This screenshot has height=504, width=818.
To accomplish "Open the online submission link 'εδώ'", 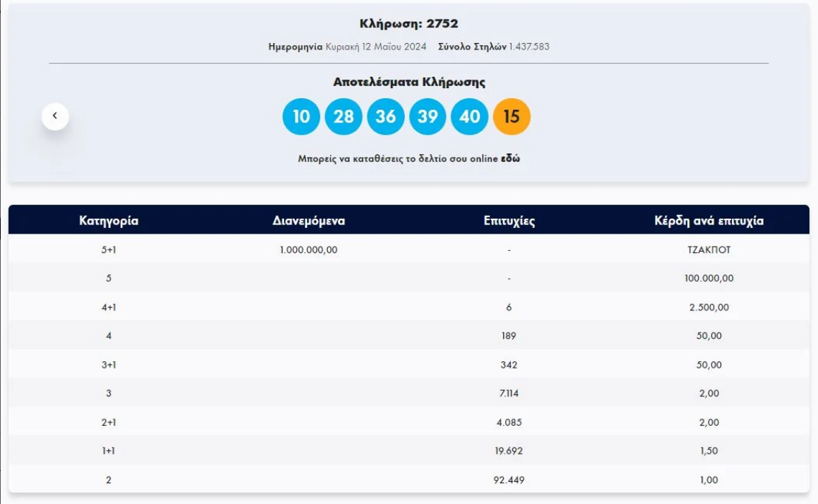I will pos(510,159).
